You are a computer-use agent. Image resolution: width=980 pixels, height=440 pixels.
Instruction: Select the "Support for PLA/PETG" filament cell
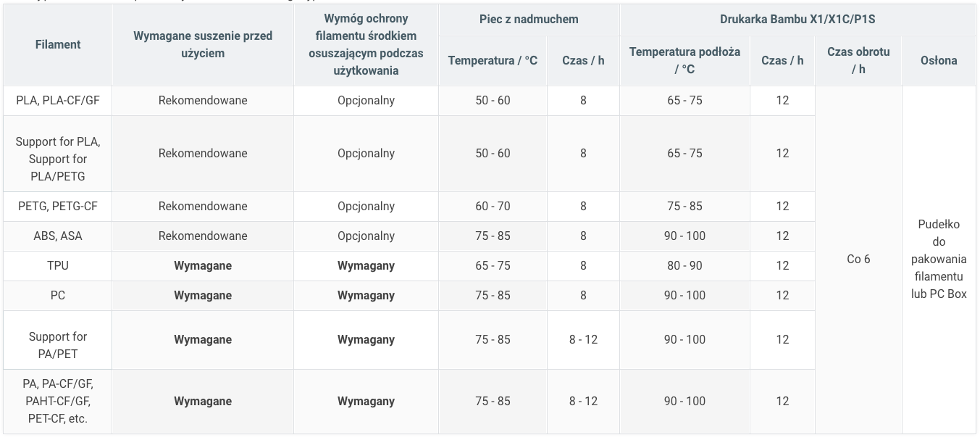point(58,154)
